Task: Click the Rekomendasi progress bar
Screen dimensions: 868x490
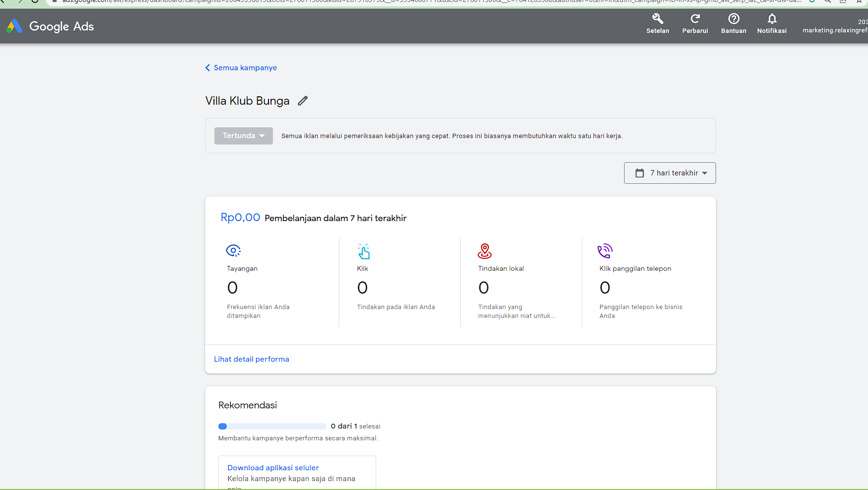Action: point(272,426)
